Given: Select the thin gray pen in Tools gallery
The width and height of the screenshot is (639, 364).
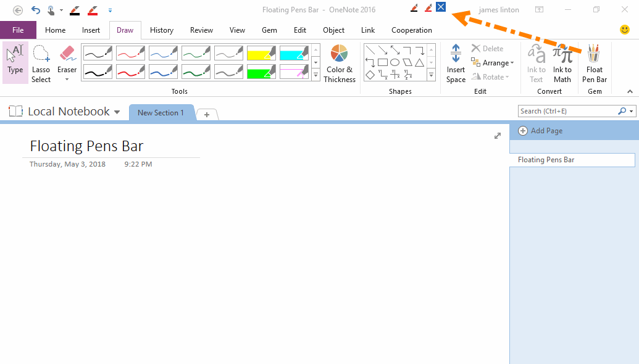Looking at the screenshot, I should point(228,53).
